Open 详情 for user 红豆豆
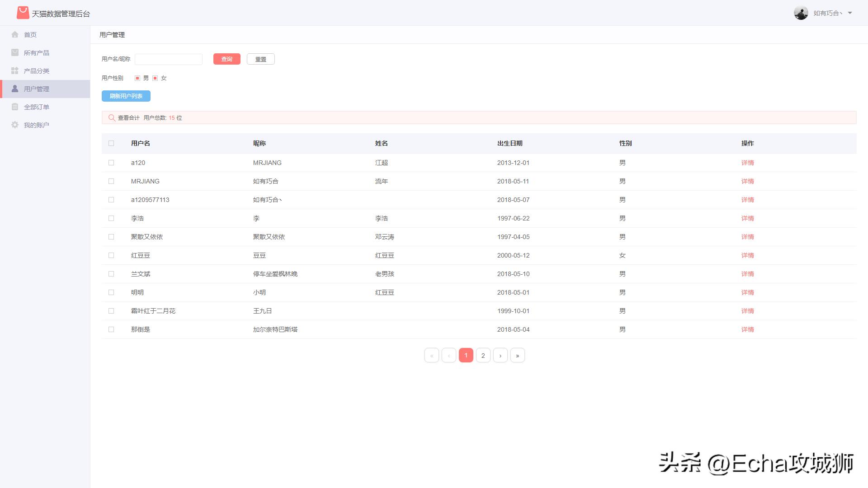The height and width of the screenshot is (488, 868). tap(747, 255)
